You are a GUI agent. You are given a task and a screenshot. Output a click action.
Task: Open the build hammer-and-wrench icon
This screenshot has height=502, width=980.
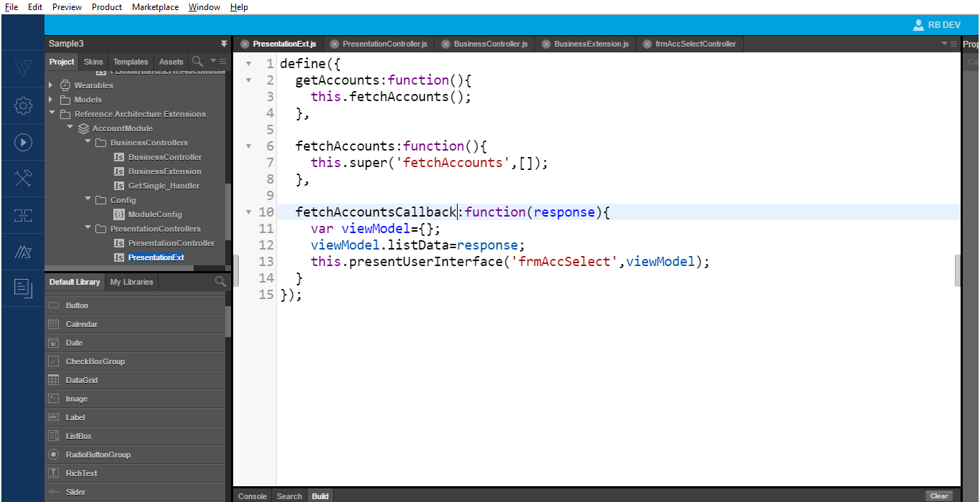click(23, 179)
